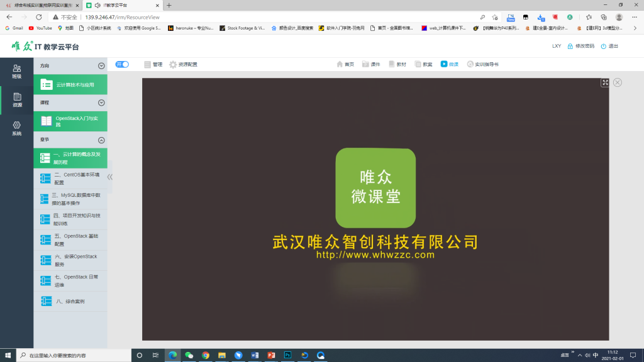This screenshot has height=362, width=644.
Task: Open the browser Collections button
Action: [x=604, y=17]
